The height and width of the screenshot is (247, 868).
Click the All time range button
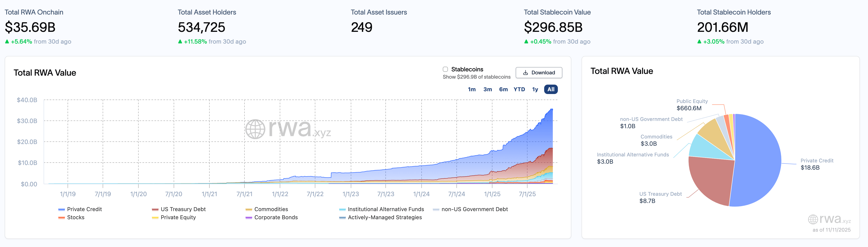pos(551,90)
